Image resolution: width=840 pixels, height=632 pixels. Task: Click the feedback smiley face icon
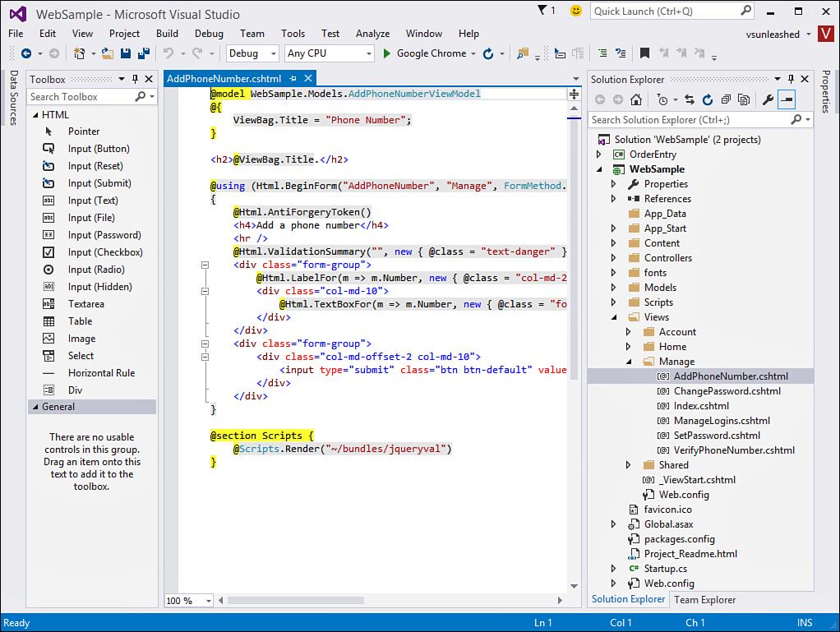(x=576, y=11)
